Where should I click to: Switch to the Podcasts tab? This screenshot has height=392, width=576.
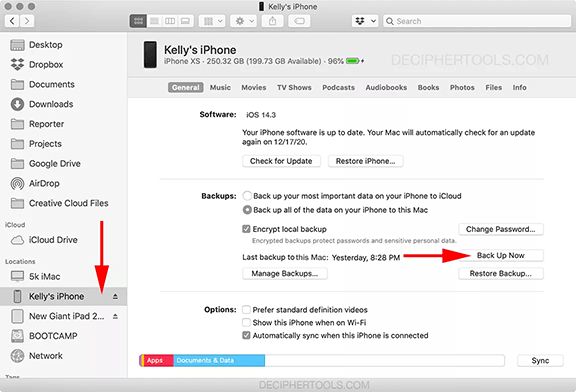pyautogui.click(x=338, y=87)
